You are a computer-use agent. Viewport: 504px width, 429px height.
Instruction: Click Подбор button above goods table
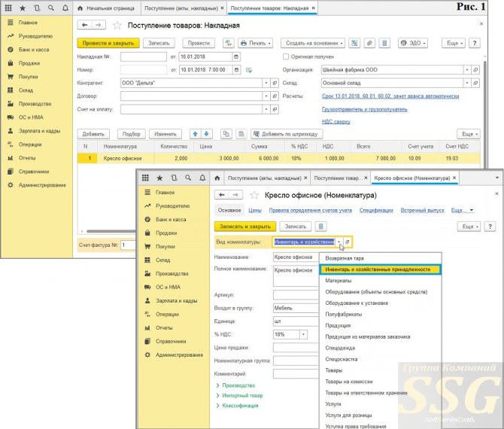(x=131, y=134)
